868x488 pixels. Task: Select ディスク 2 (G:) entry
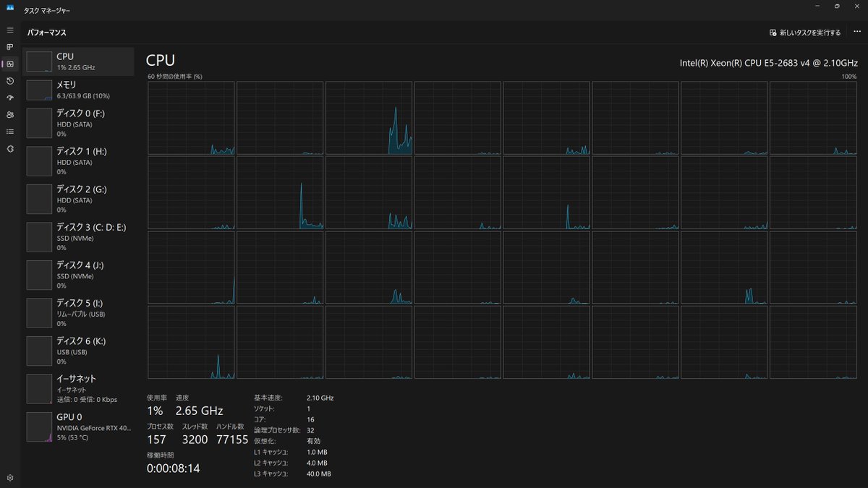78,199
